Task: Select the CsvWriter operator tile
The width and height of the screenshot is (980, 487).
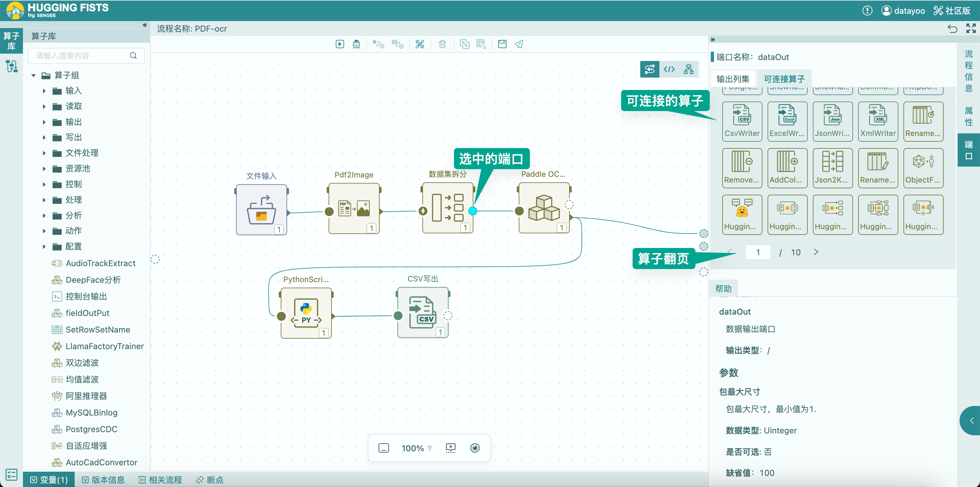Action: click(x=742, y=121)
